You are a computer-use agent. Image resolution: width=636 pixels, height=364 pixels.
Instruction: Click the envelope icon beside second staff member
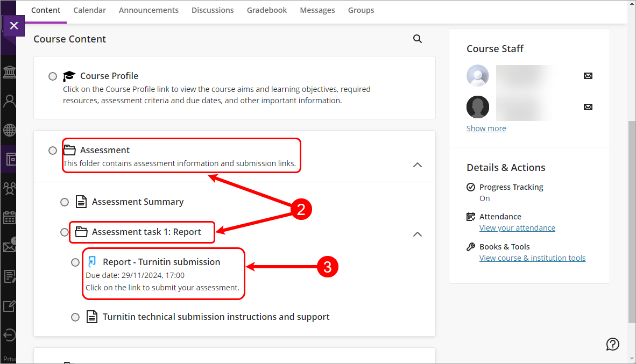[588, 107]
